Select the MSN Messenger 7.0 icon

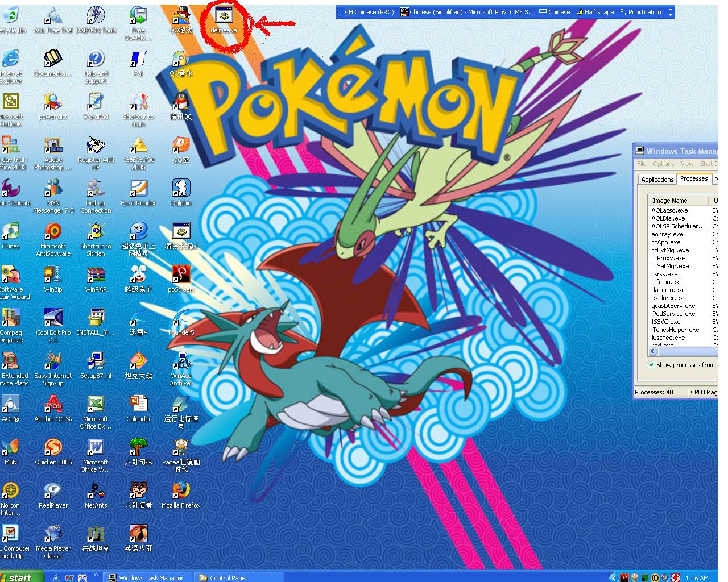(53, 196)
